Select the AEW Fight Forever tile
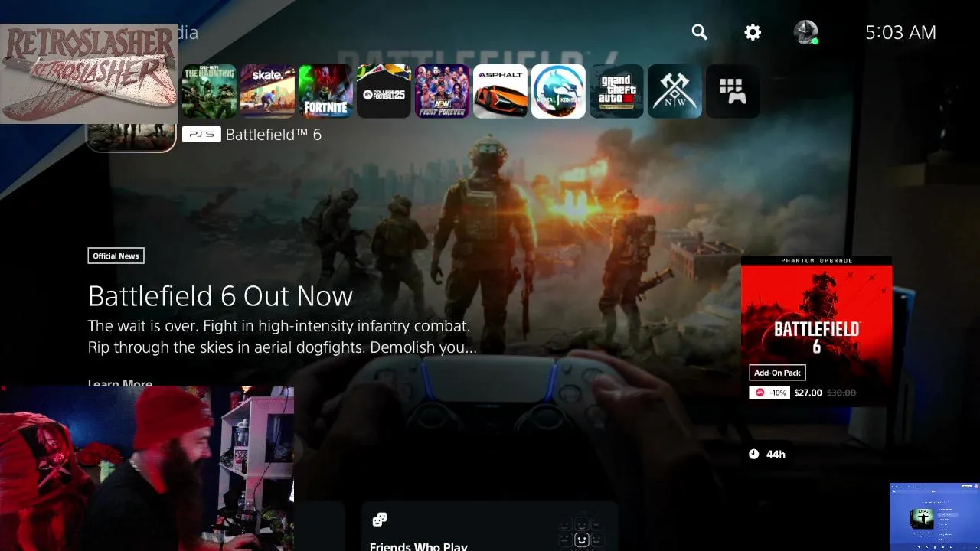The image size is (980, 551). click(x=442, y=91)
